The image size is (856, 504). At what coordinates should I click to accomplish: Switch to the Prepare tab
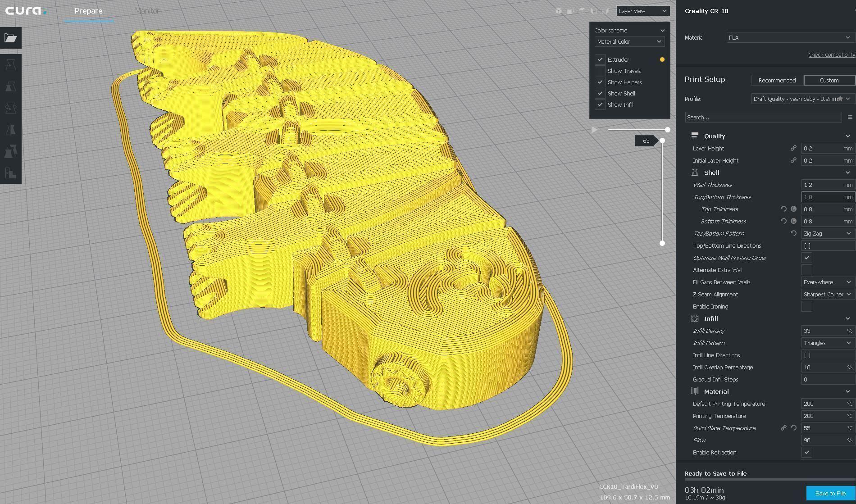click(88, 11)
